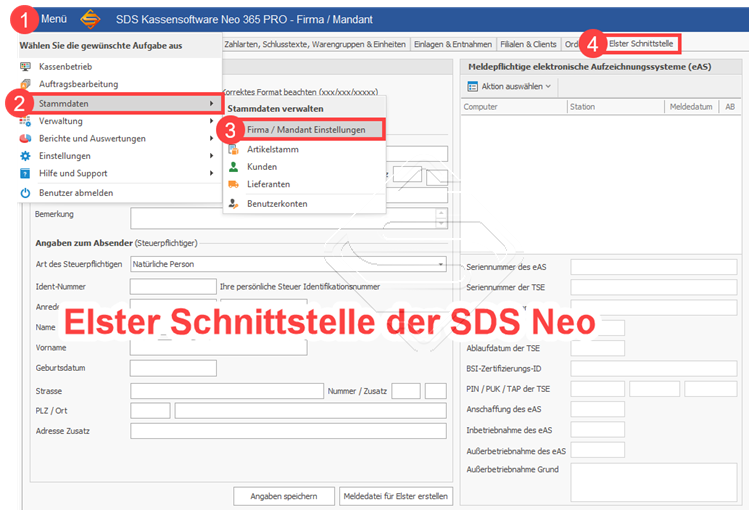749x510 pixels.
Task: Click Meldedatei für Elster erstellen button
Action: 396,496
